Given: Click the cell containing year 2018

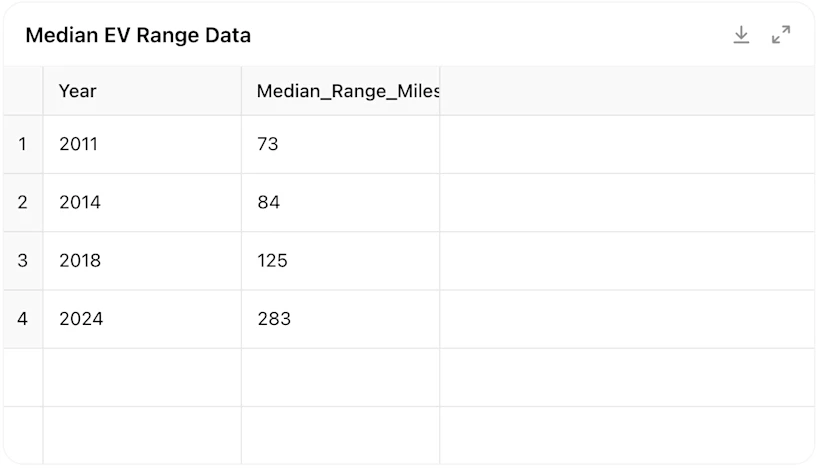Looking at the screenshot, I should pyautogui.click(x=142, y=260).
